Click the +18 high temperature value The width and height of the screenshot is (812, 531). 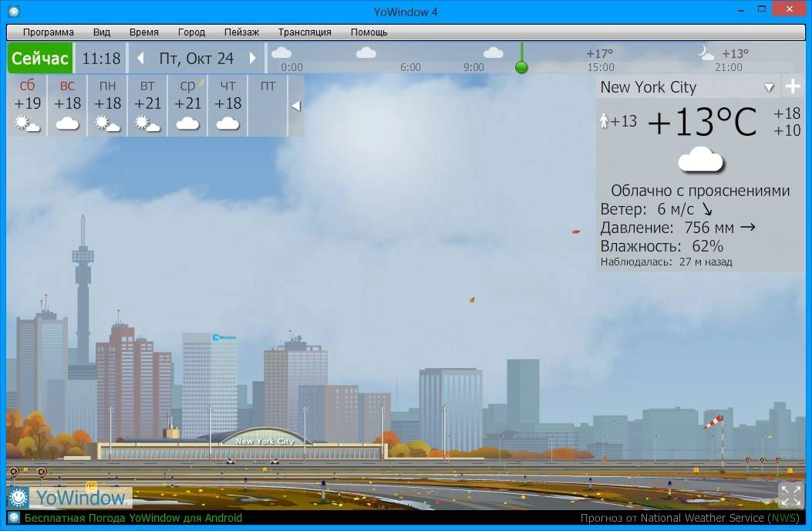[x=787, y=113]
